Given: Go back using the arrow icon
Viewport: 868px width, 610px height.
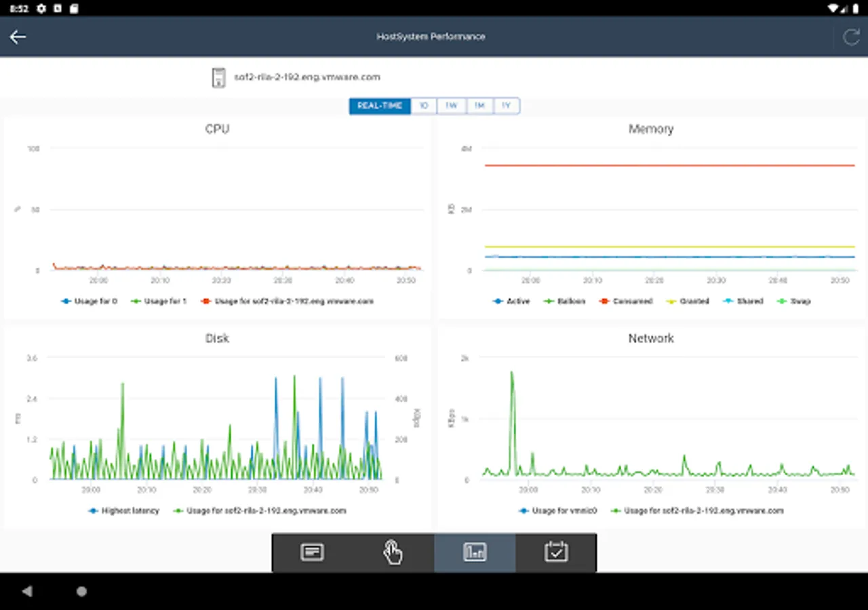Looking at the screenshot, I should tap(18, 37).
